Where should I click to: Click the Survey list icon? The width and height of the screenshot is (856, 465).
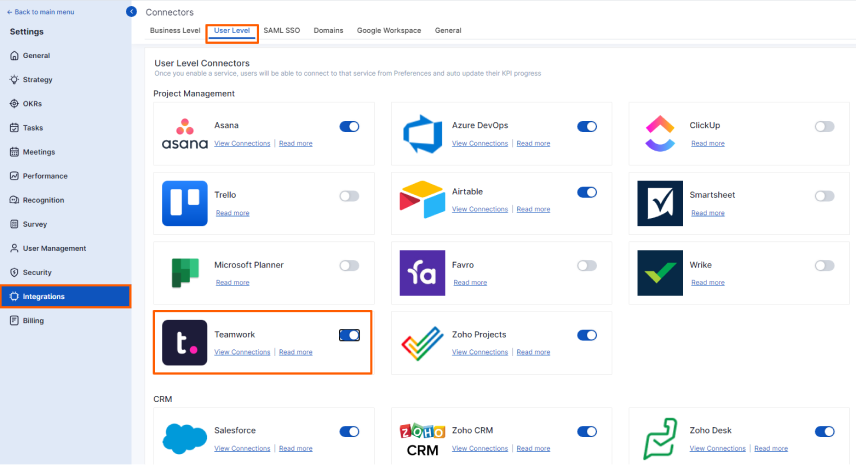click(x=14, y=224)
